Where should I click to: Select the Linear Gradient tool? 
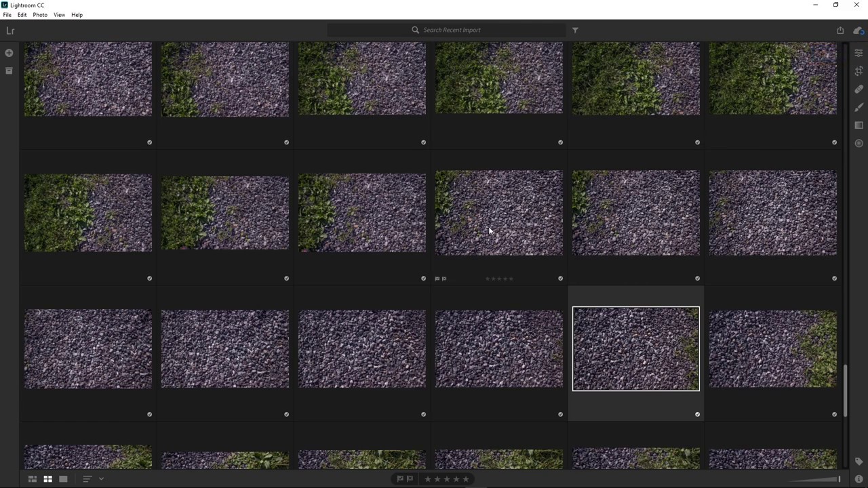[x=859, y=125]
